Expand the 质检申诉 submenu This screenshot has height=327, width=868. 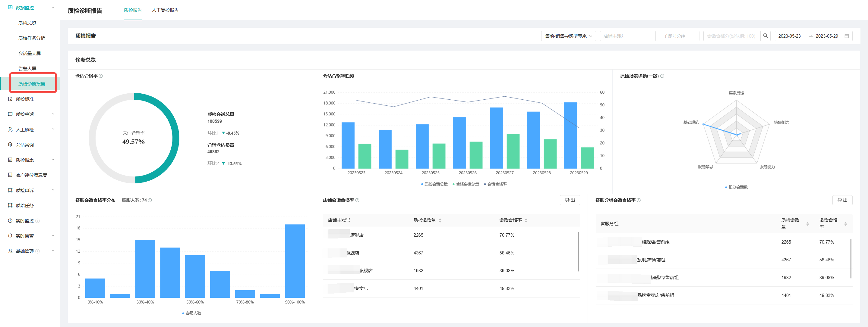pos(53,190)
